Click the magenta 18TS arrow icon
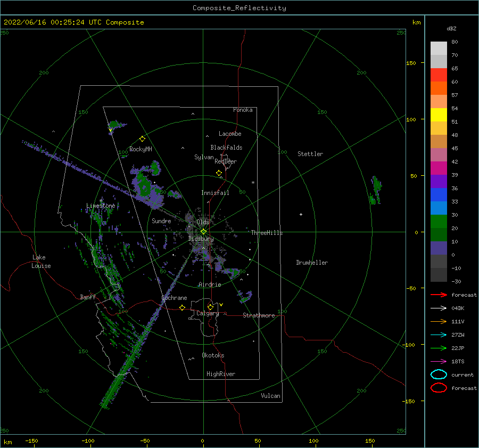Viewport: 479px width, 448px height. tap(439, 362)
